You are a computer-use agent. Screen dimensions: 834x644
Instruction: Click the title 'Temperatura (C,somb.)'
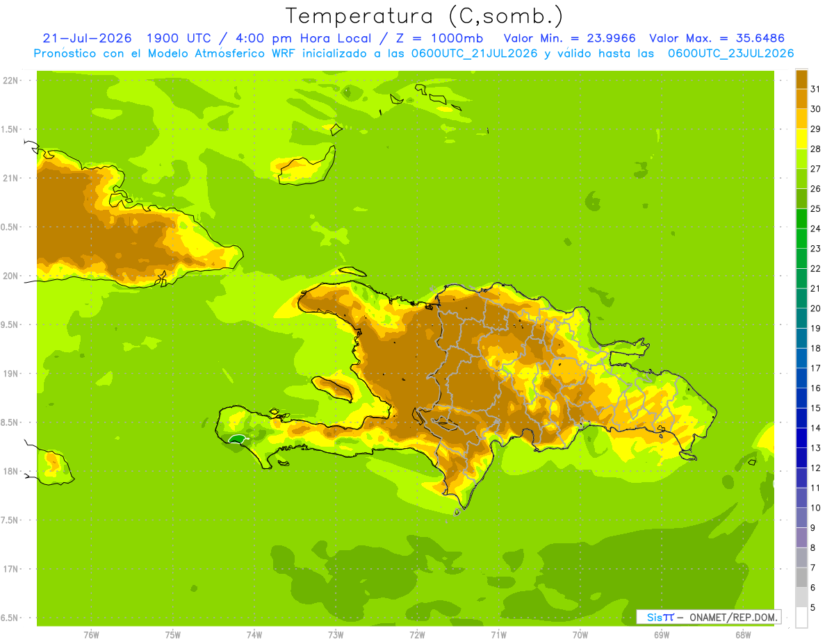[x=424, y=17]
